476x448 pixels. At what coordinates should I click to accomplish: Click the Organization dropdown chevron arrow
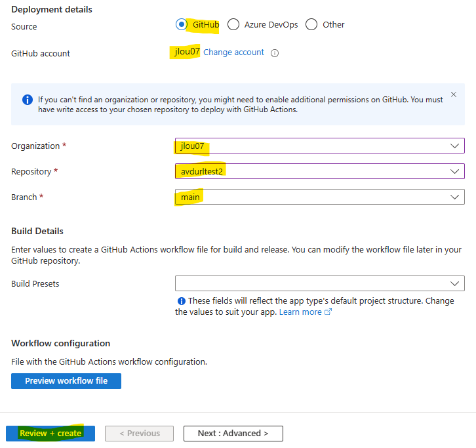coord(454,146)
